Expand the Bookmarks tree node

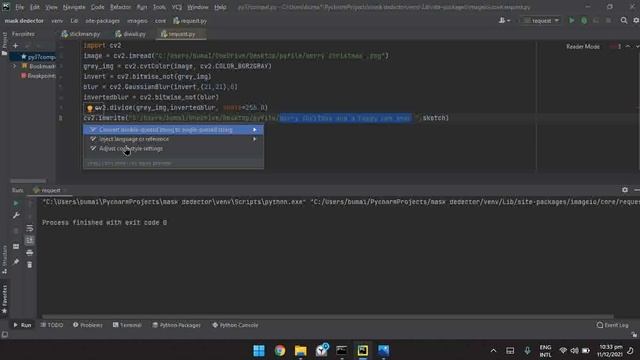click(x=15, y=66)
